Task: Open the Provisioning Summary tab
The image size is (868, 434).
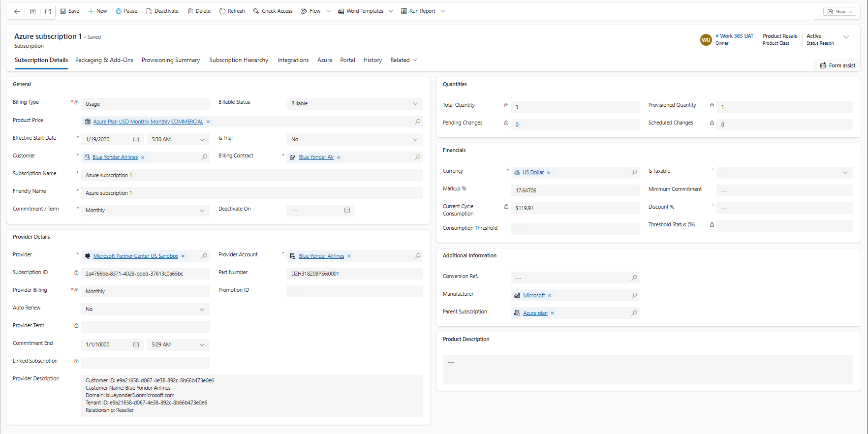Action: pos(171,60)
